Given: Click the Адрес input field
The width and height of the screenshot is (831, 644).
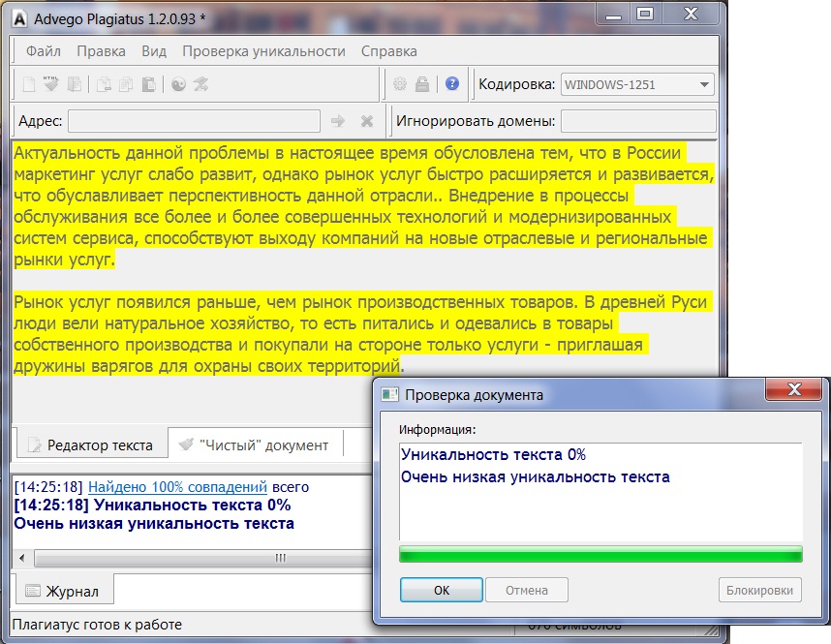Looking at the screenshot, I should click(194, 121).
